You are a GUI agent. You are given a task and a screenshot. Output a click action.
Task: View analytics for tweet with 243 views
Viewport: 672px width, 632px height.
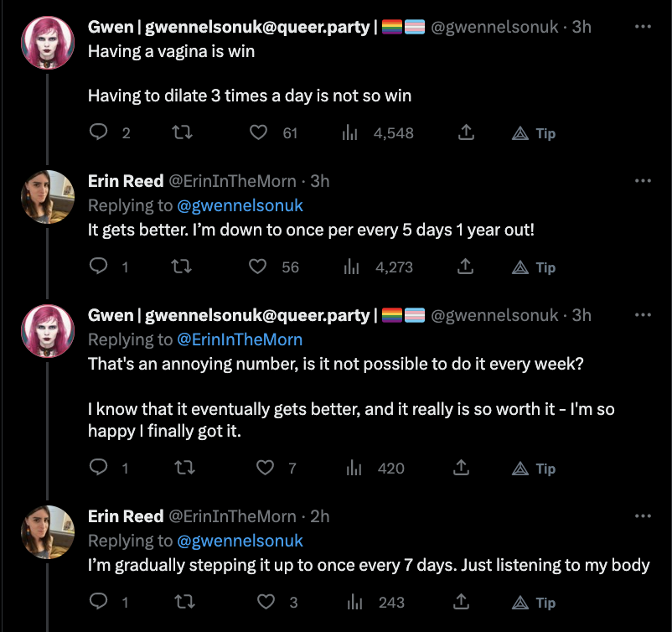point(353,603)
